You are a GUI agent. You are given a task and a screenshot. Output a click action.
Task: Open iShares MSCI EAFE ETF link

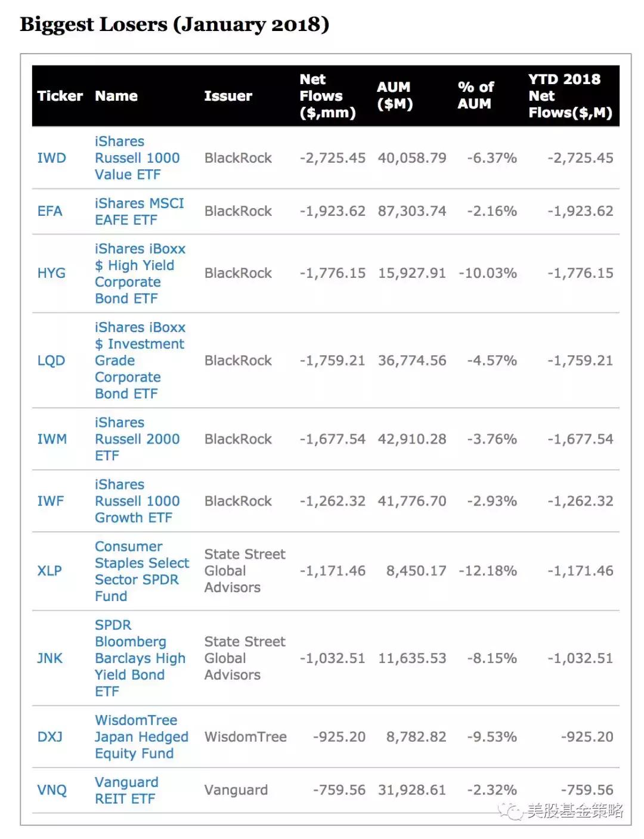[139, 212]
